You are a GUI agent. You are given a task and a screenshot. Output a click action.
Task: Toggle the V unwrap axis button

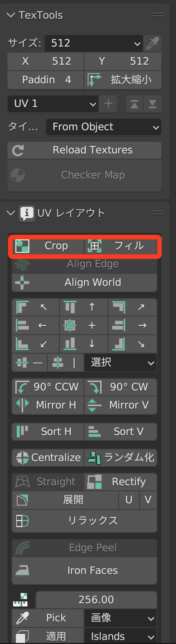[x=148, y=500]
